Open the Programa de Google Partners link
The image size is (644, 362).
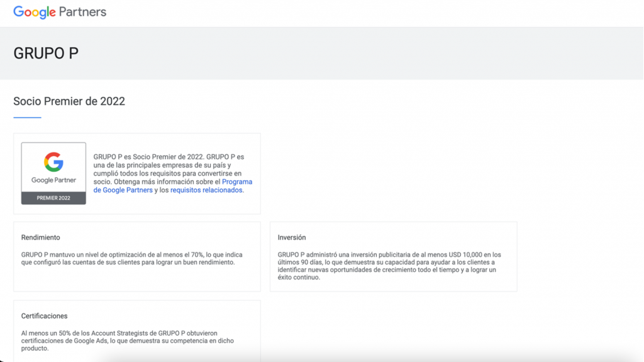tap(173, 186)
